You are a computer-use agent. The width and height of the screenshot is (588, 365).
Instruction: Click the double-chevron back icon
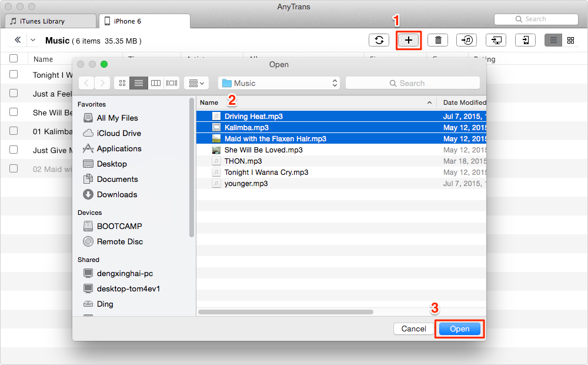click(x=18, y=40)
